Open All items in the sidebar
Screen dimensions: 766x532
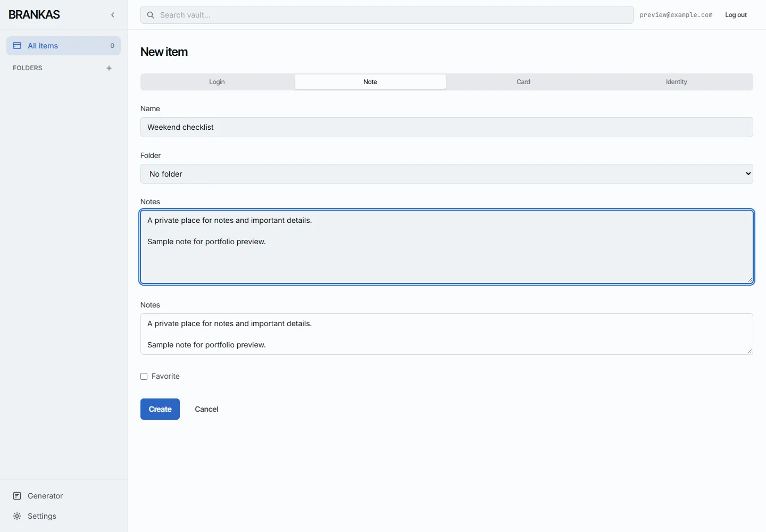[x=63, y=46]
